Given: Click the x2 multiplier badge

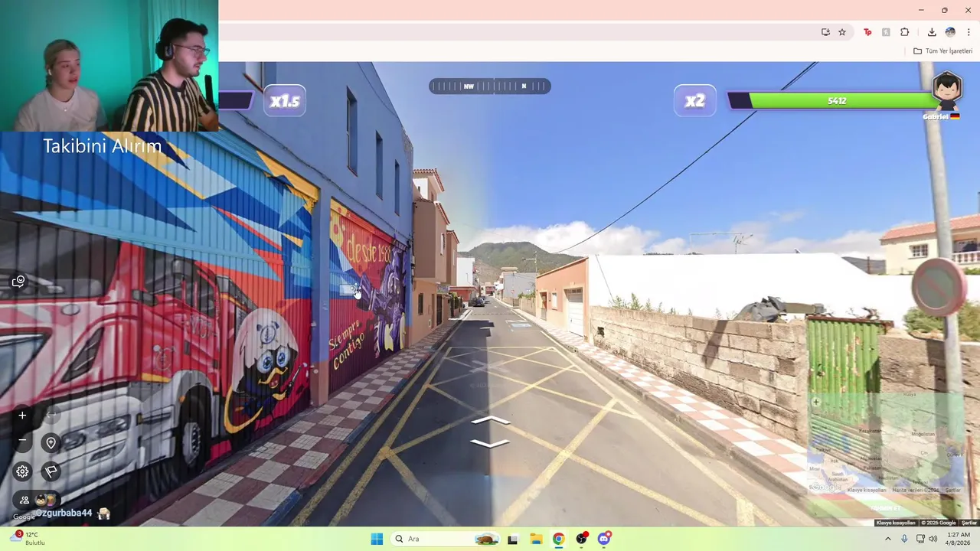Looking at the screenshot, I should pyautogui.click(x=694, y=101).
